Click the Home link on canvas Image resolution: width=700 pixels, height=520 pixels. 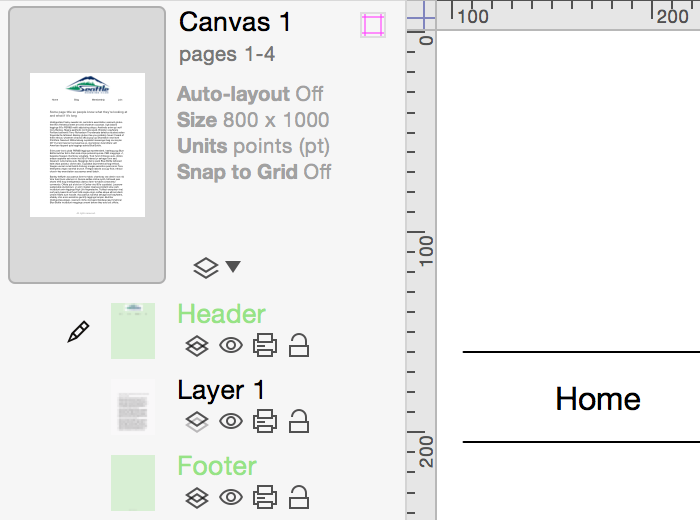coord(598,399)
